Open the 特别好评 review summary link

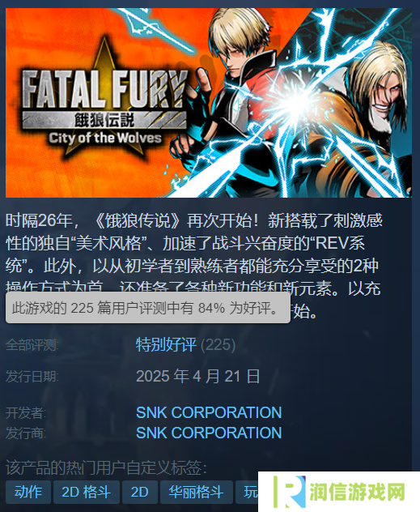click(167, 344)
